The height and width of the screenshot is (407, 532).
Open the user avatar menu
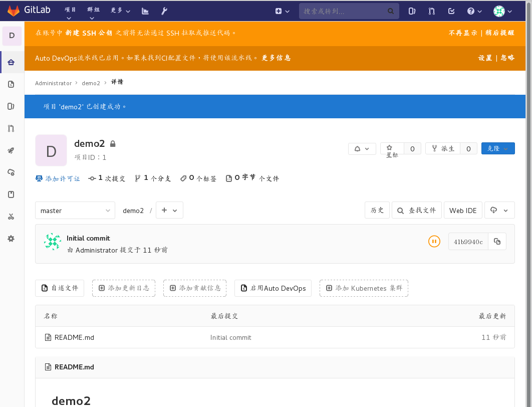[x=502, y=11]
